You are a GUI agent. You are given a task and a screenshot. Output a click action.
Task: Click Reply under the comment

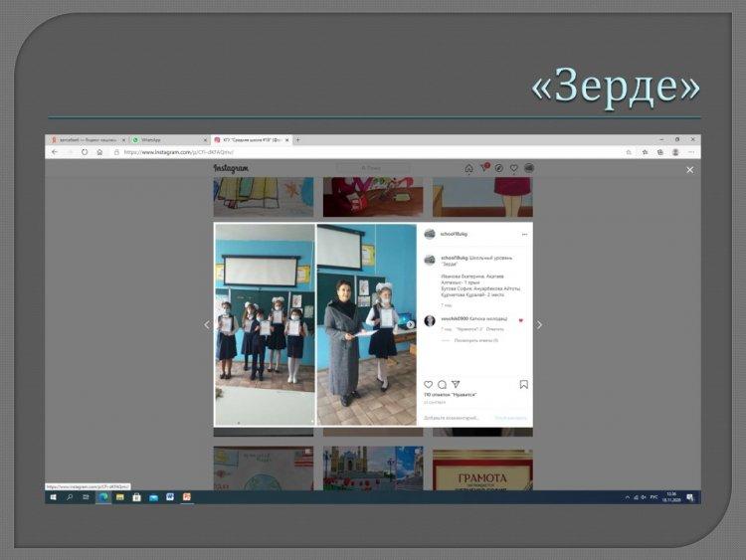pyautogui.click(x=494, y=329)
